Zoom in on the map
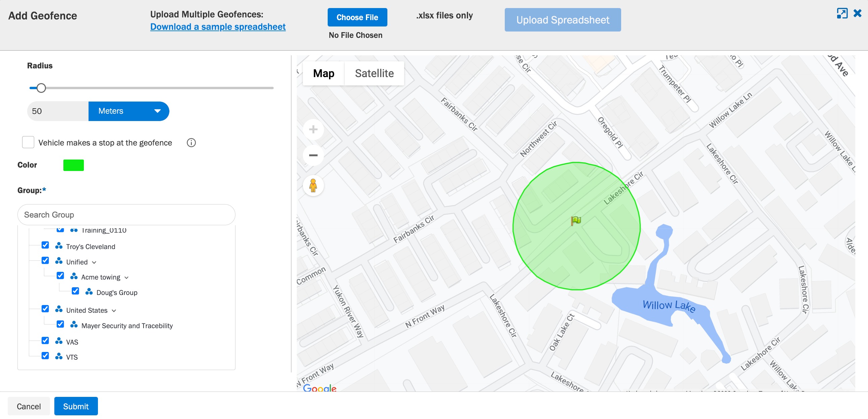Screen dimensions: 868x419 313,130
